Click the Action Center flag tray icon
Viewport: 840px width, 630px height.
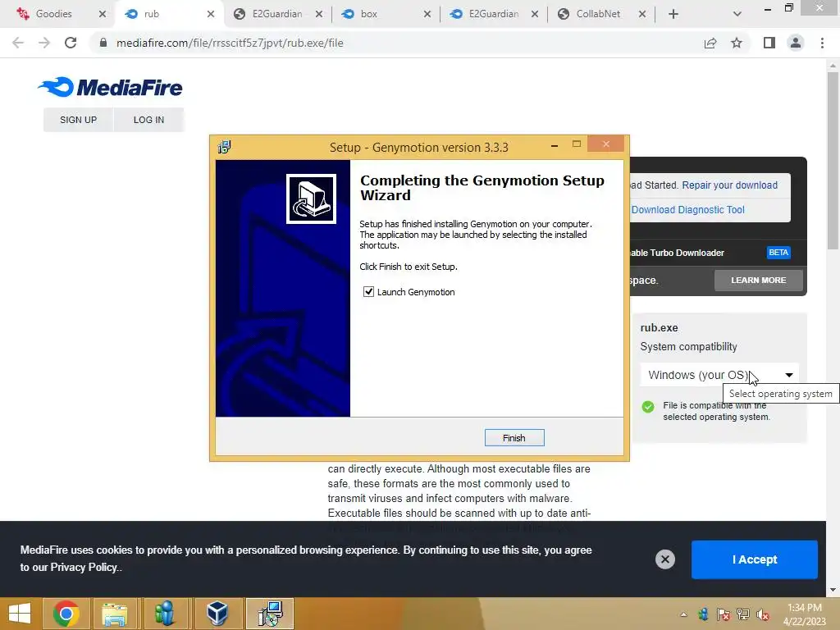click(x=723, y=614)
